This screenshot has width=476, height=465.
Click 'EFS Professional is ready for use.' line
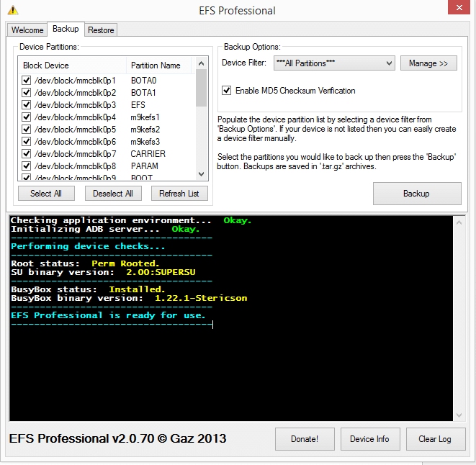click(x=108, y=315)
